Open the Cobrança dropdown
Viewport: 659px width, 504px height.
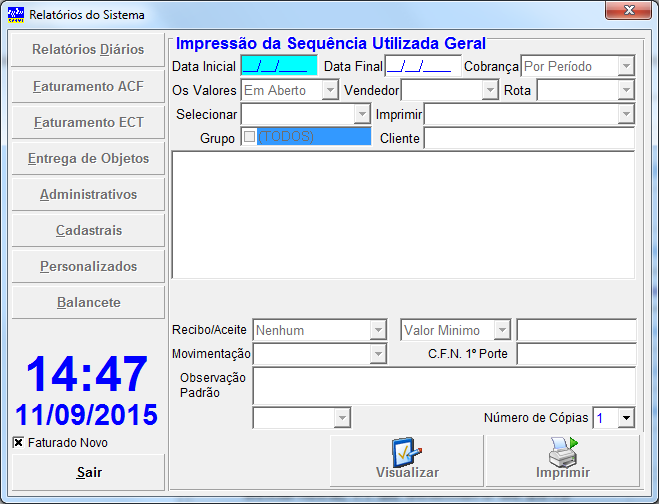tap(626, 66)
